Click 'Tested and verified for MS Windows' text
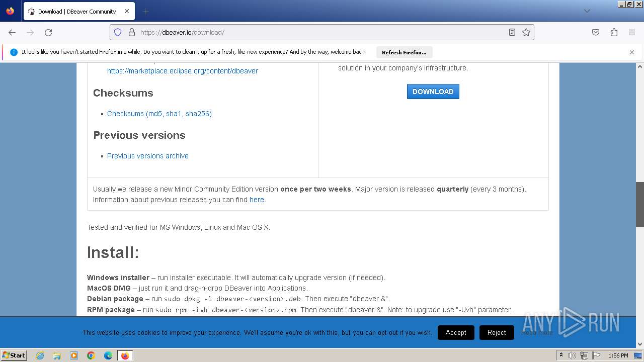Image resolution: width=644 pixels, height=362 pixels. click(x=179, y=227)
